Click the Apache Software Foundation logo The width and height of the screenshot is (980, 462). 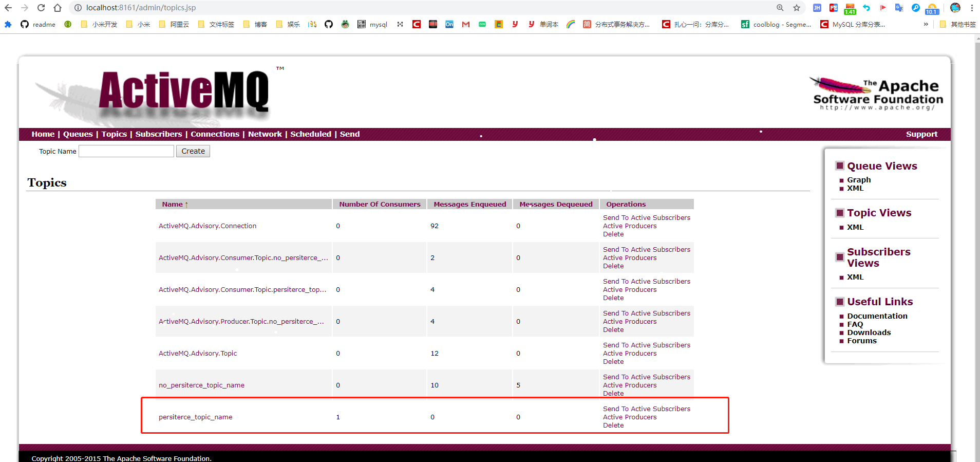coord(877,94)
